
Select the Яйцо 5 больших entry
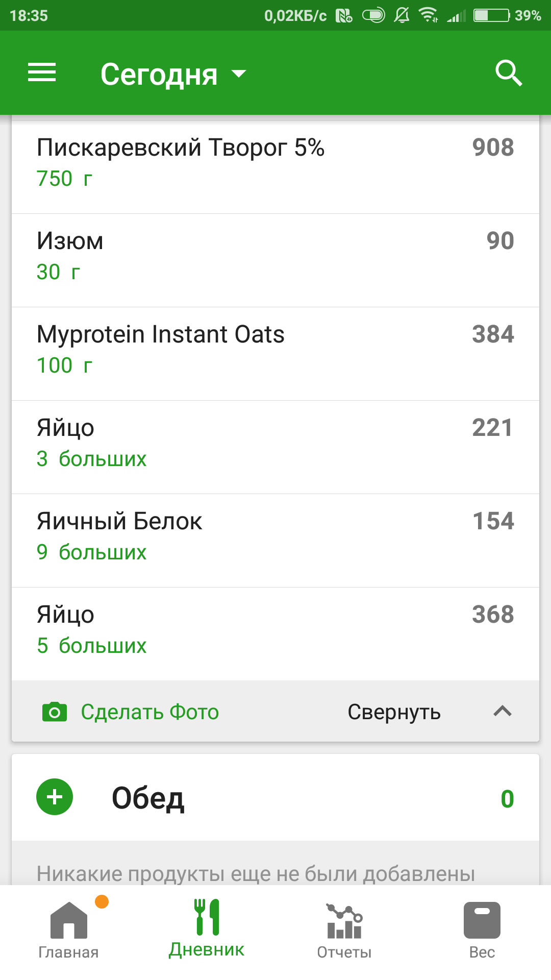point(275,630)
